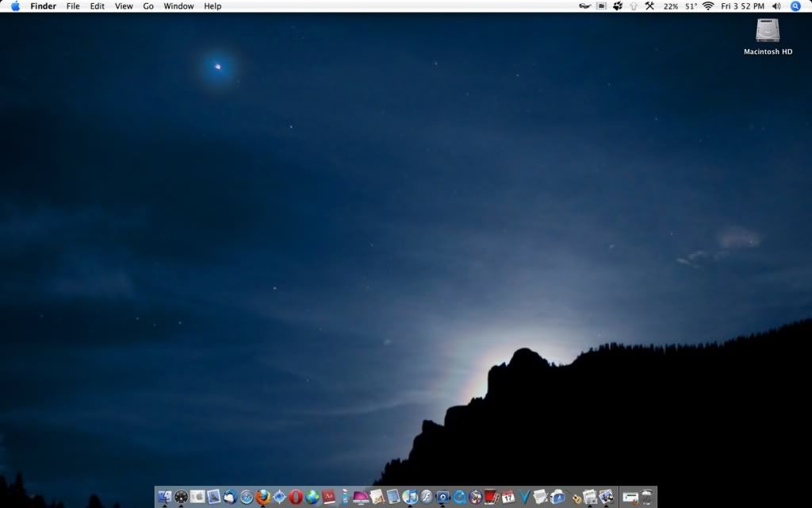Image resolution: width=812 pixels, height=508 pixels.
Task: Launch Opera from the Dock
Action: [x=296, y=497]
